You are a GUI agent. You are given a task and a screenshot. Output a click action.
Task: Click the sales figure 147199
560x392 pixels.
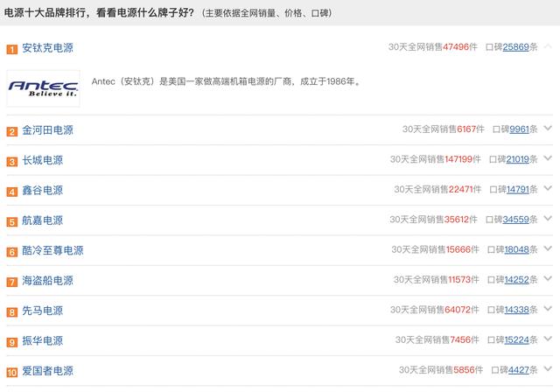(458, 159)
